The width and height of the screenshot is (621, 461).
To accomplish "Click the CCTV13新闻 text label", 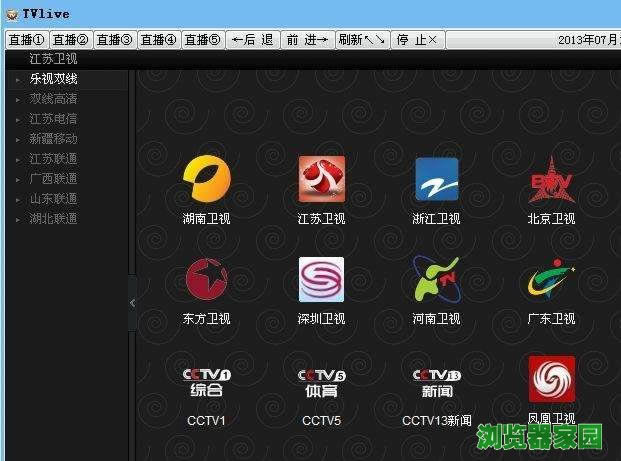I will [437, 421].
